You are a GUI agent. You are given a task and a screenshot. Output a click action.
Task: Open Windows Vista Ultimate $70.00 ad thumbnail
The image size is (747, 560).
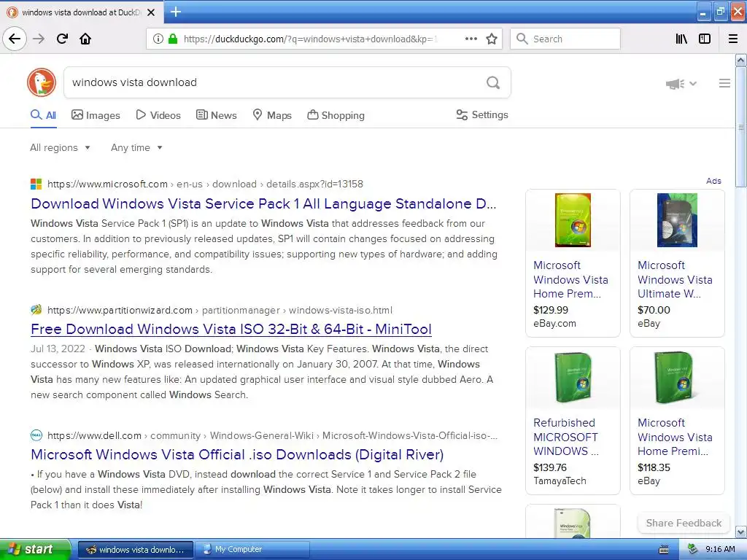pyautogui.click(x=677, y=220)
